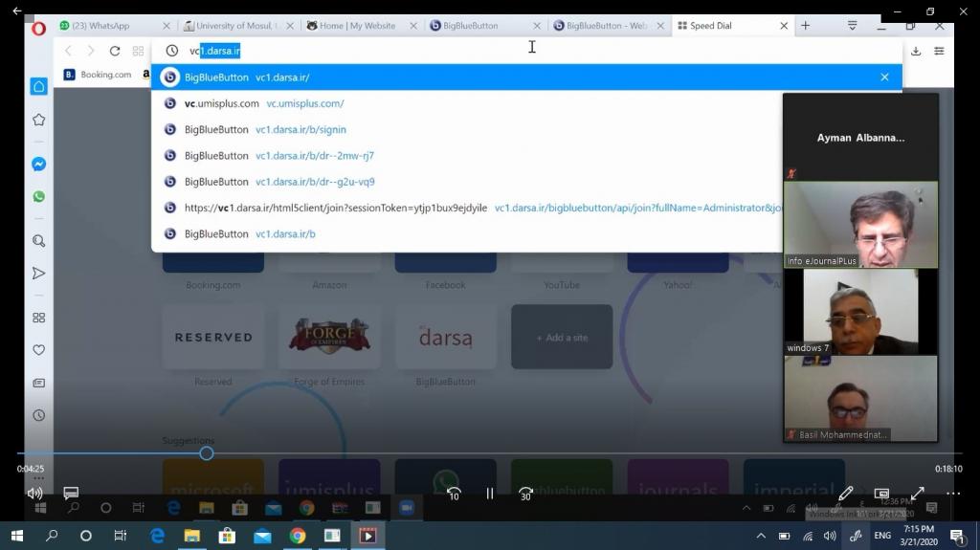
Task: Open Task View from the taskbar
Action: tap(121, 536)
